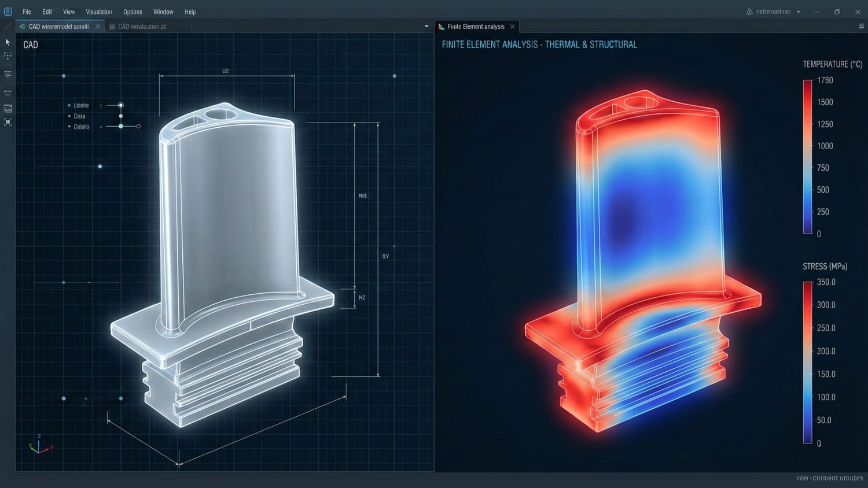The height and width of the screenshot is (488, 868).
Task: Expand the natremashran account dropdown
Action: click(799, 12)
